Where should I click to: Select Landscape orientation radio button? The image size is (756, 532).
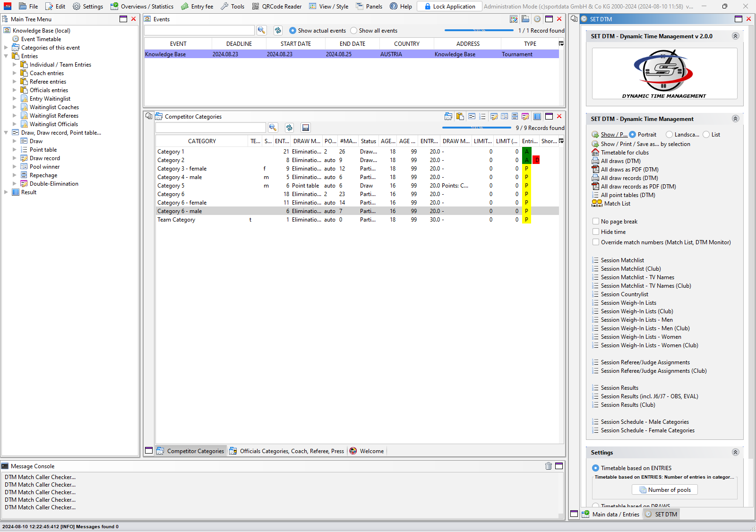(669, 135)
